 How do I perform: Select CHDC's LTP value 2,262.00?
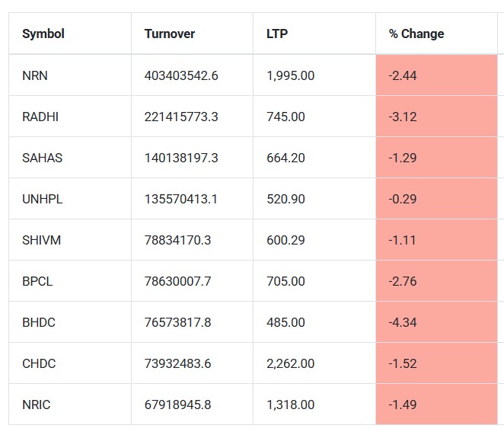click(x=290, y=363)
